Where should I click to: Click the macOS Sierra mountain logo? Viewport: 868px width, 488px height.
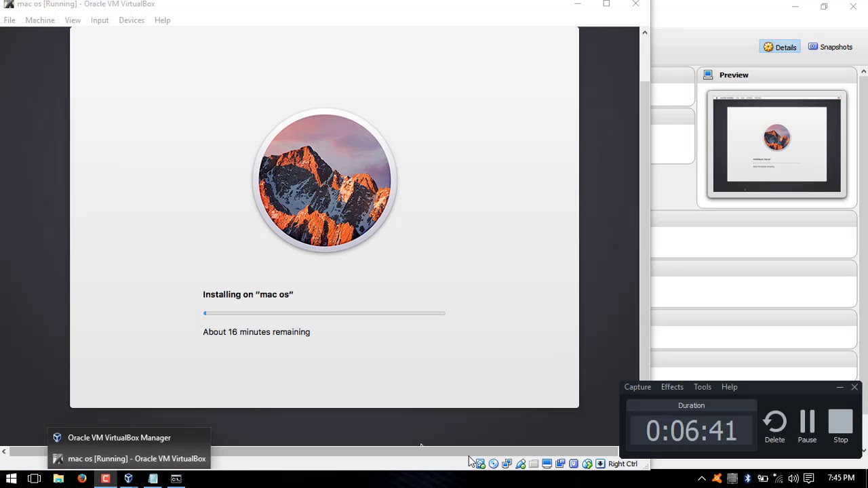click(325, 180)
